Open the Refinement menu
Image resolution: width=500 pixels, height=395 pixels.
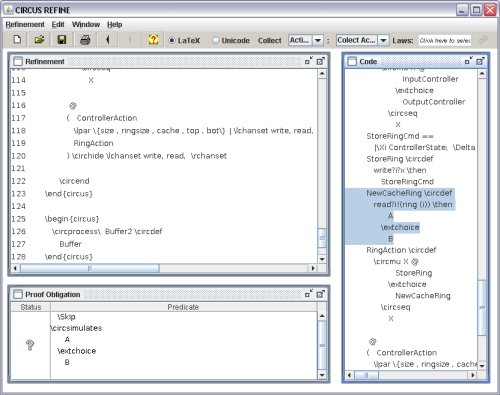(x=25, y=24)
